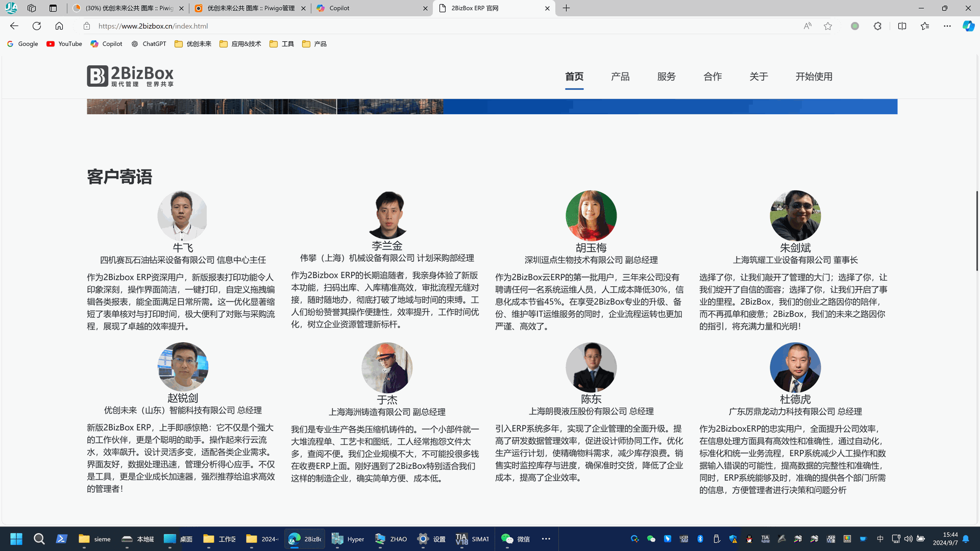Open 产品 navigation menu item
This screenshot has width=980, height=551.
coord(620,77)
